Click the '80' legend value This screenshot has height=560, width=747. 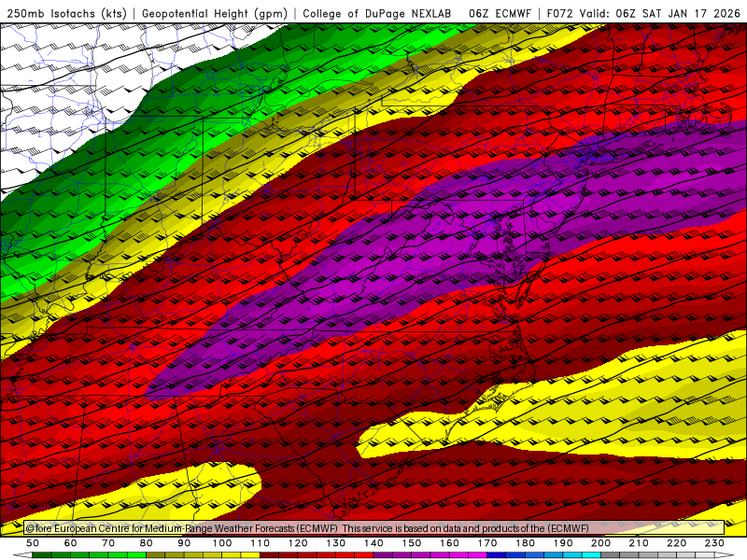[x=147, y=543]
